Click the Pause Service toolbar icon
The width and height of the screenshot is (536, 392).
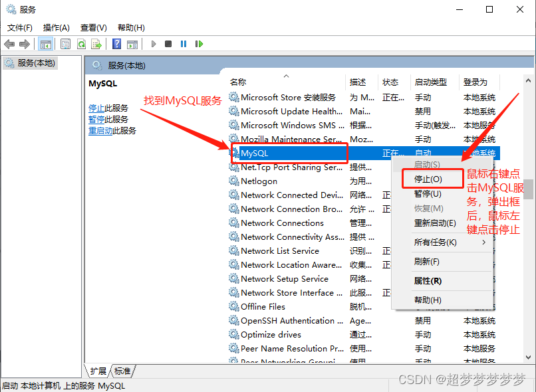184,44
